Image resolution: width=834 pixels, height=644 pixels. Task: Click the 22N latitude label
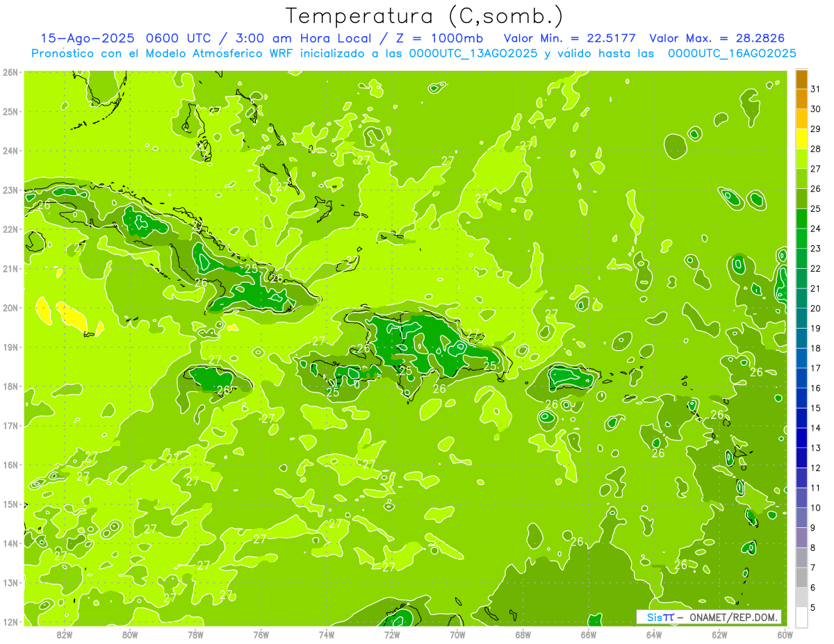(x=10, y=229)
